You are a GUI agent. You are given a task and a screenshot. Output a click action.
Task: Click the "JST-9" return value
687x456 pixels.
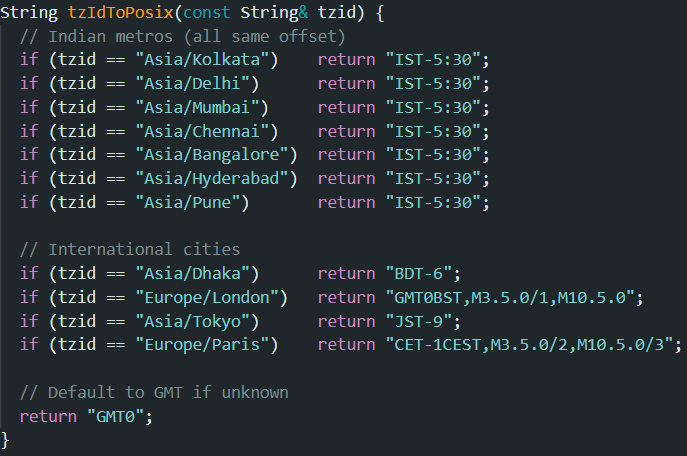coord(420,321)
